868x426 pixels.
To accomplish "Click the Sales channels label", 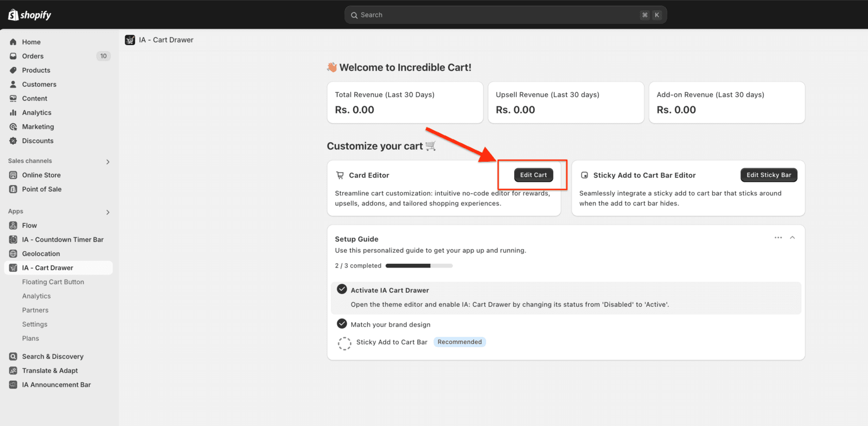I will pyautogui.click(x=30, y=161).
